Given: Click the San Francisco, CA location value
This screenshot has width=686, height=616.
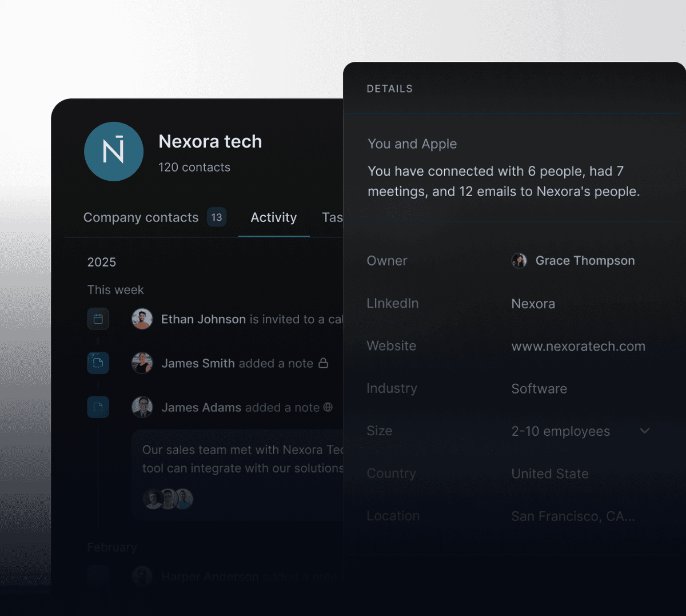Looking at the screenshot, I should pyautogui.click(x=573, y=516).
